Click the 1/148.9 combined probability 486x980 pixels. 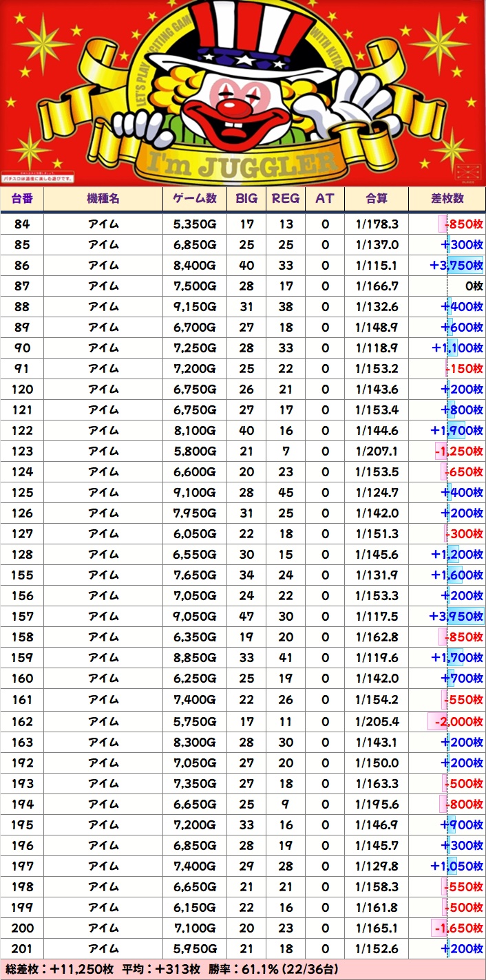point(377,328)
